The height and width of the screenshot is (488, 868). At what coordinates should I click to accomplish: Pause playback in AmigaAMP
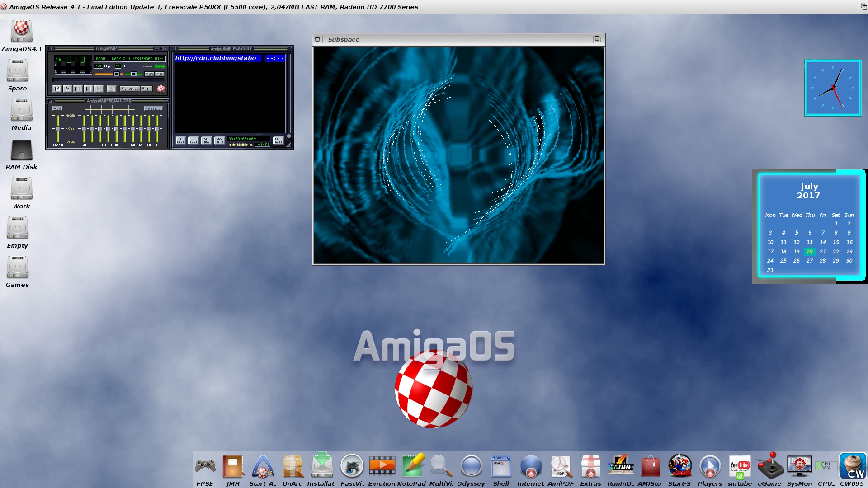(x=78, y=89)
